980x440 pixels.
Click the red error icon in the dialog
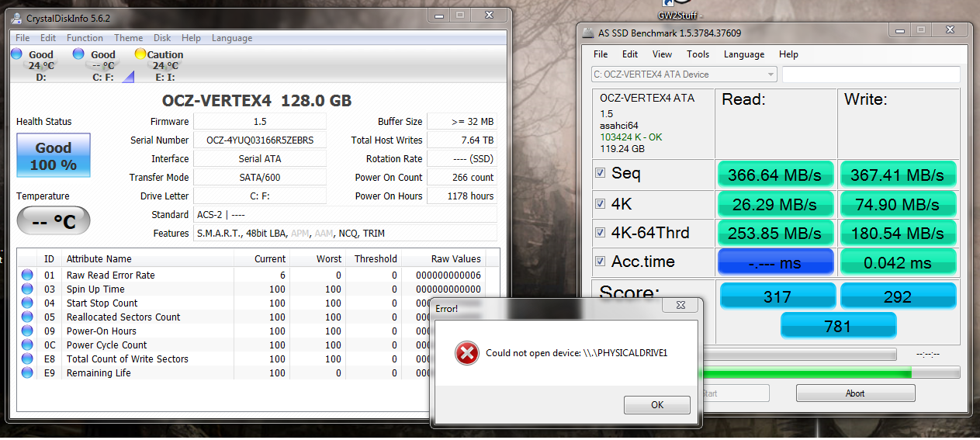(466, 353)
